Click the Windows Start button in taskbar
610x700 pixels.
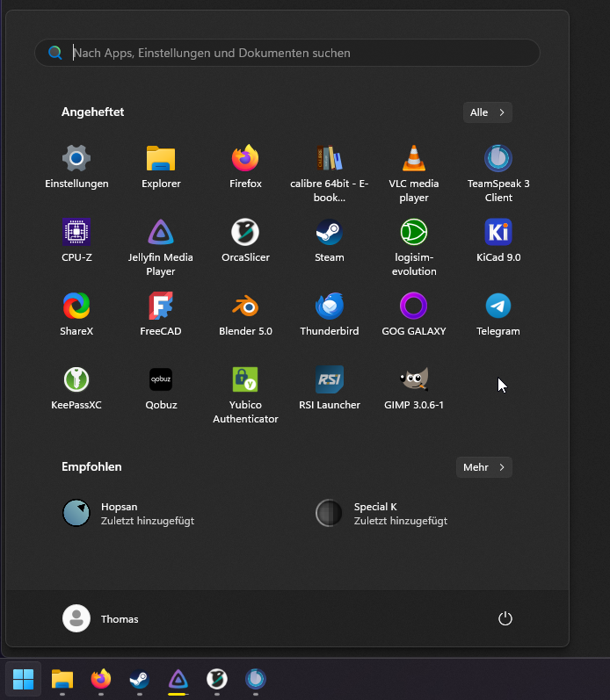click(24, 679)
